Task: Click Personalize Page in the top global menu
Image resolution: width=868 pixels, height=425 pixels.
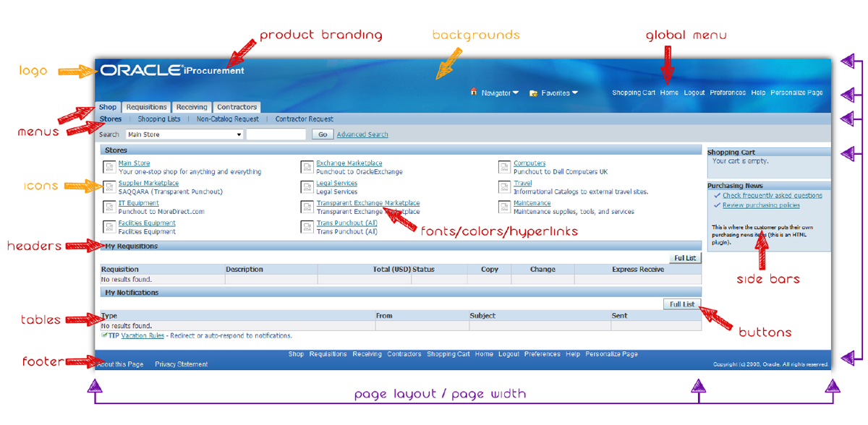Action: (796, 93)
